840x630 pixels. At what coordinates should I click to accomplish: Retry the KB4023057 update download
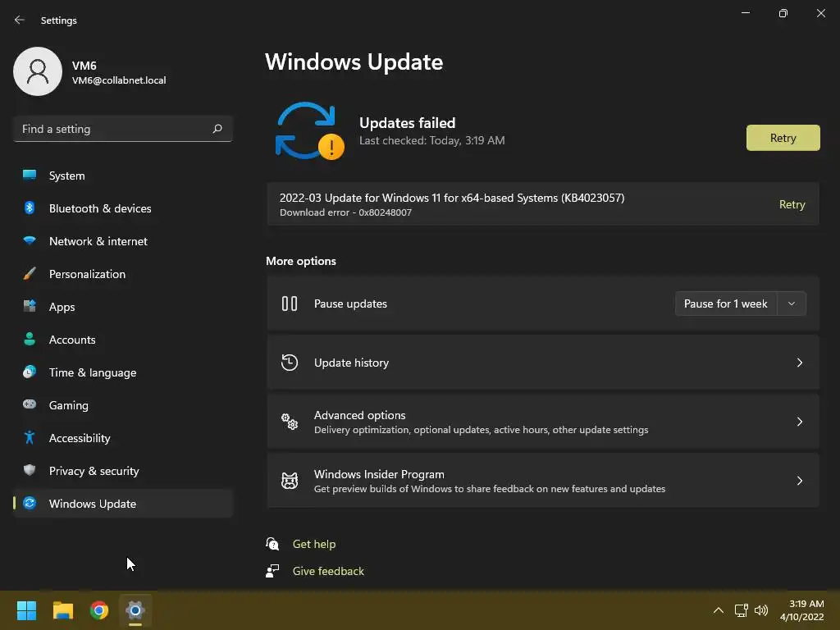pos(792,204)
